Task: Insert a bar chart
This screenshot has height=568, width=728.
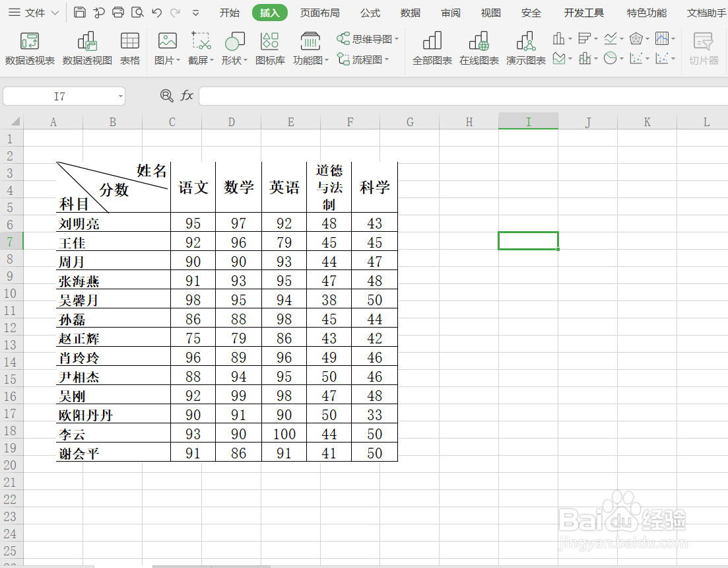Action: [x=585, y=38]
